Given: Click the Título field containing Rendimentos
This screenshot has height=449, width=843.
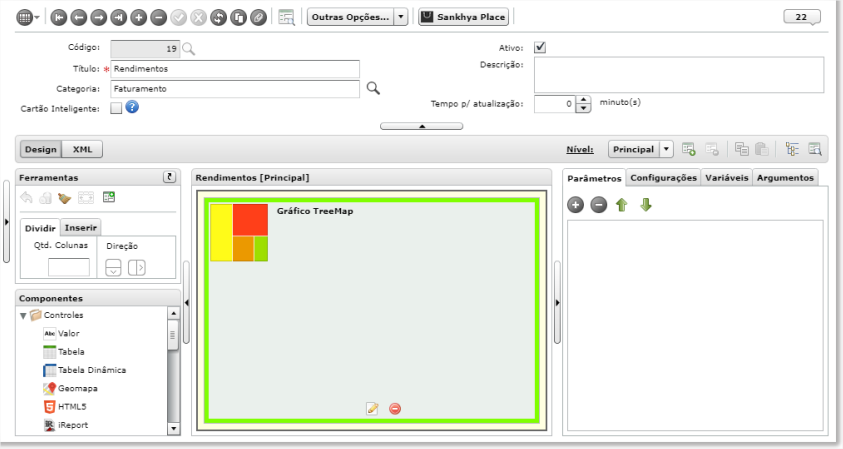Looking at the screenshot, I should click(235, 69).
